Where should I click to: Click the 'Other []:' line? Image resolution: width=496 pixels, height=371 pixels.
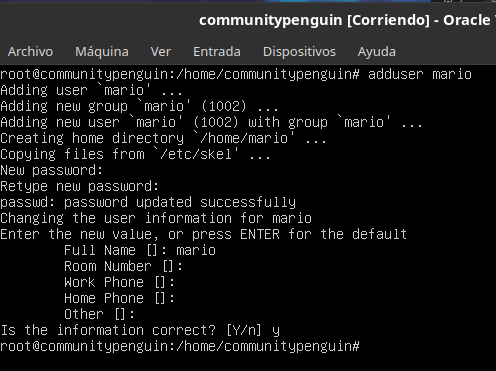coord(99,314)
